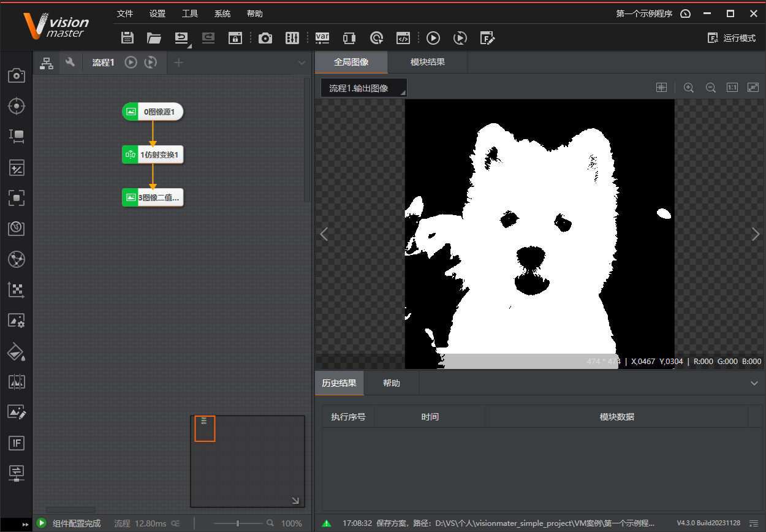Open the image edit pencil sidebar icon
Screen dimensions: 766x532
[17, 412]
